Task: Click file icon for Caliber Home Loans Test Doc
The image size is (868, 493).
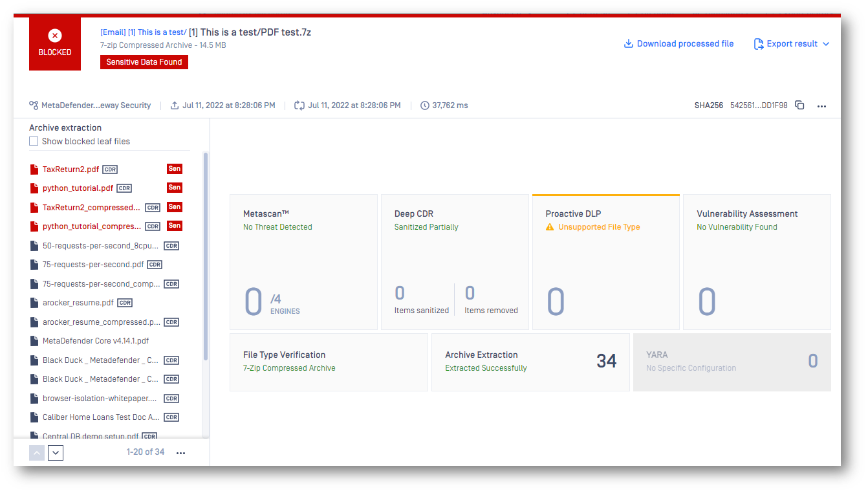Action: click(34, 417)
